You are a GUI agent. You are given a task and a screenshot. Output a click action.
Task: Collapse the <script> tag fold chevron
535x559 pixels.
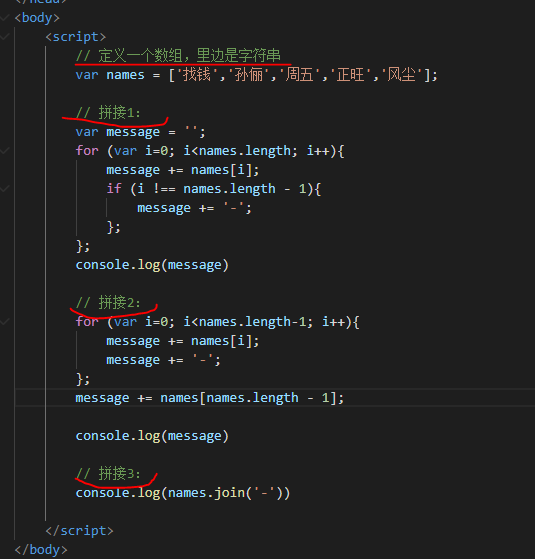click(x=4, y=37)
